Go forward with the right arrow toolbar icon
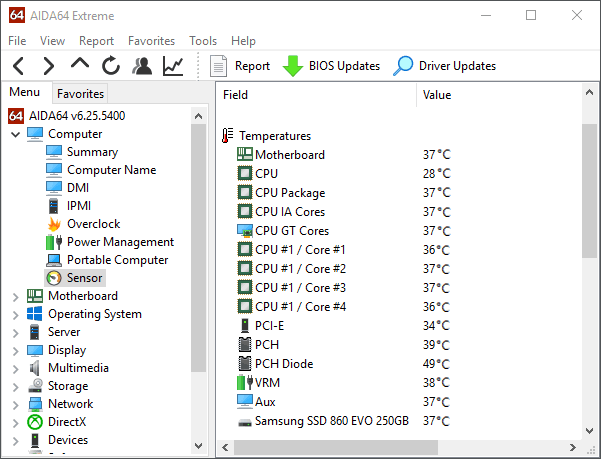The width and height of the screenshot is (601, 459). click(x=49, y=66)
